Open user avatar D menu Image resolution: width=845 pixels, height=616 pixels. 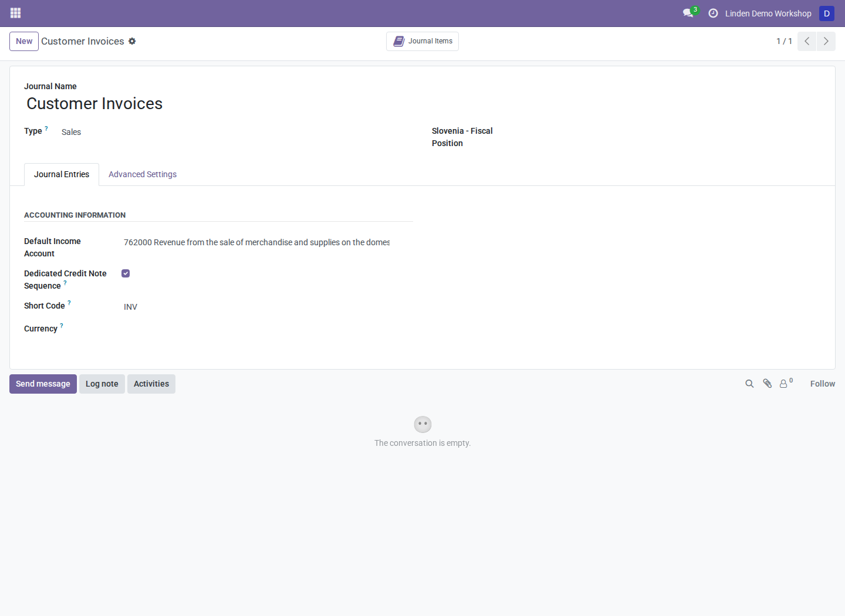[827, 13]
